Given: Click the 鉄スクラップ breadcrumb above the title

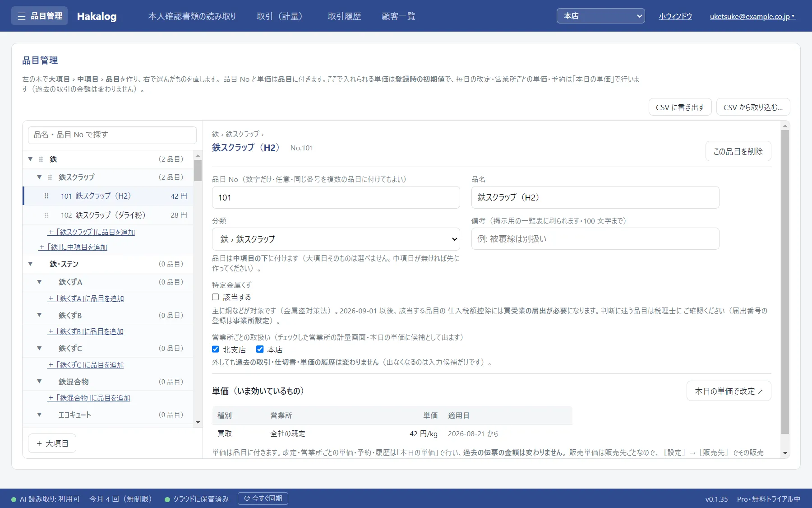Looking at the screenshot, I should click(x=243, y=134).
